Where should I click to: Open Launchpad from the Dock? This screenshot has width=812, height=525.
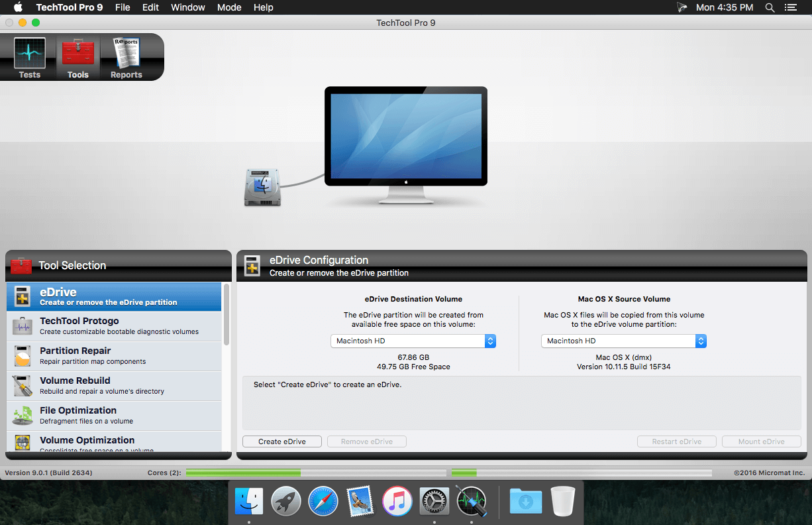tap(286, 502)
